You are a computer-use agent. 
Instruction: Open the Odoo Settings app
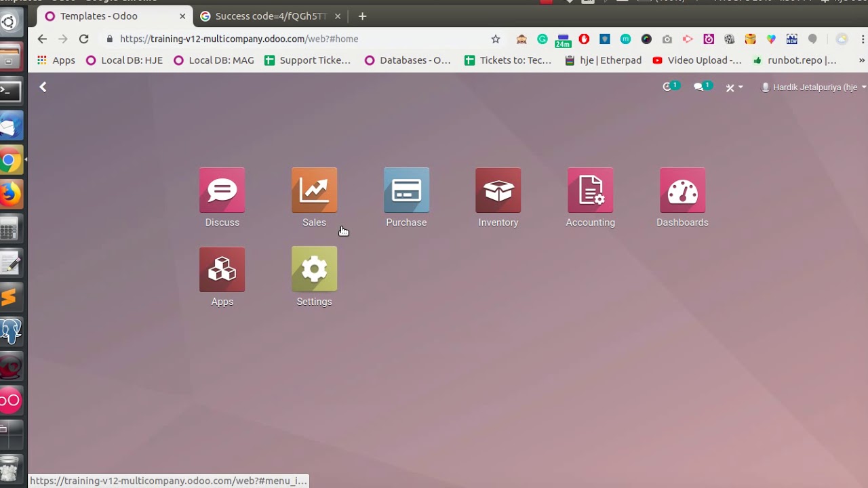tap(314, 277)
